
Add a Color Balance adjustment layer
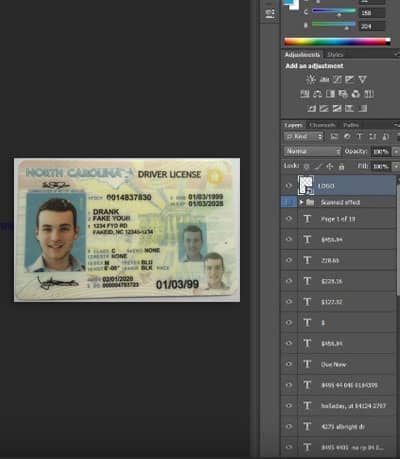317,94
